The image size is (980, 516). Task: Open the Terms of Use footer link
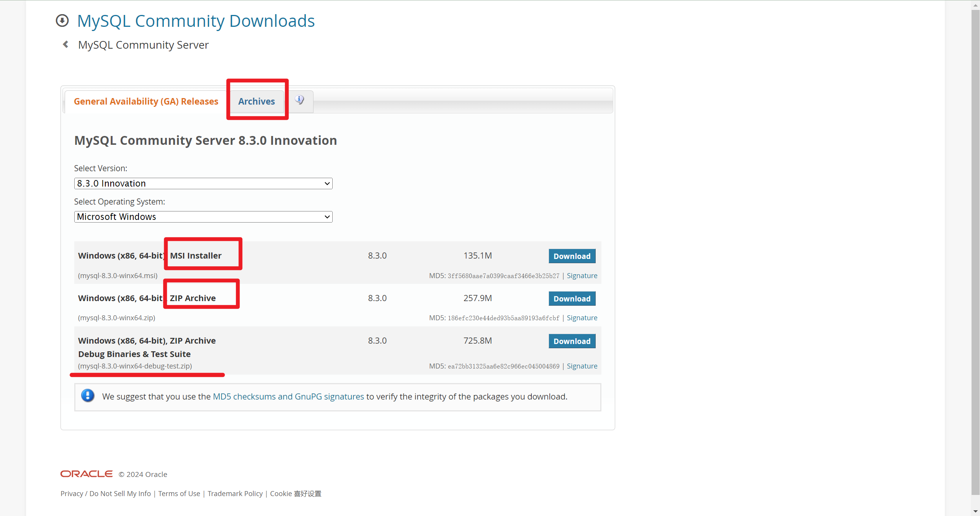(179, 493)
